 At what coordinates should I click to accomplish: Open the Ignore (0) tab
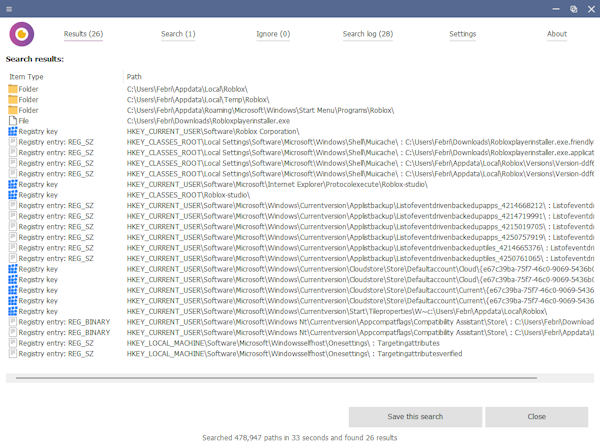click(273, 34)
